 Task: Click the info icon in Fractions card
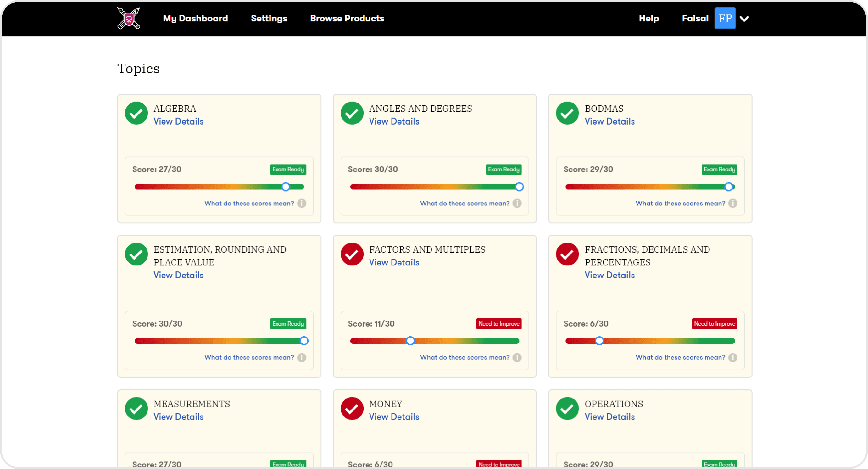pyautogui.click(x=732, y=357)
